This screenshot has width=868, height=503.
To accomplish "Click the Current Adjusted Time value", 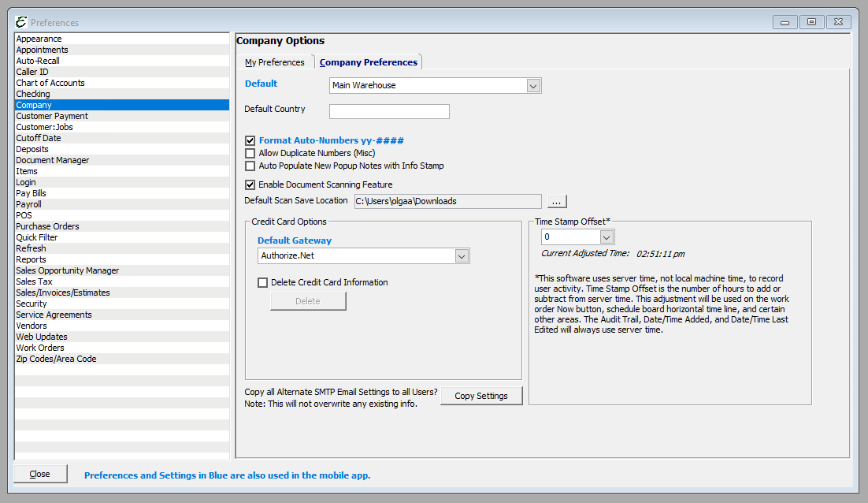I will click(660, 255).
